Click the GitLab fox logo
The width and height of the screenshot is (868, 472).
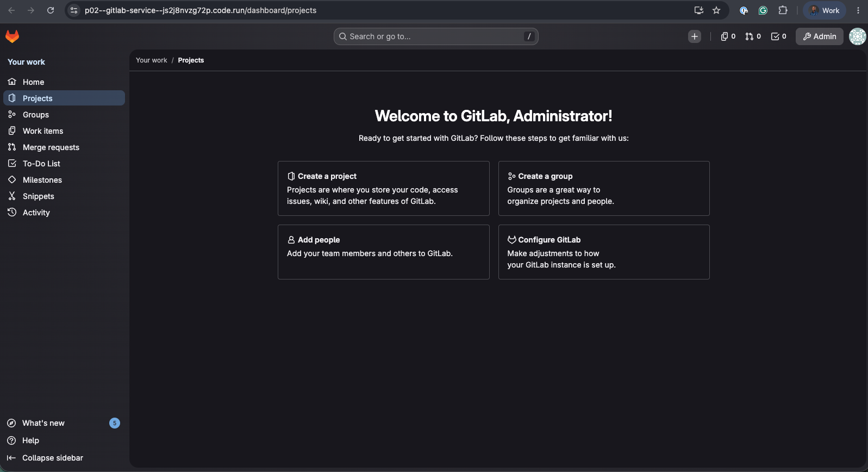pos(12,36)
